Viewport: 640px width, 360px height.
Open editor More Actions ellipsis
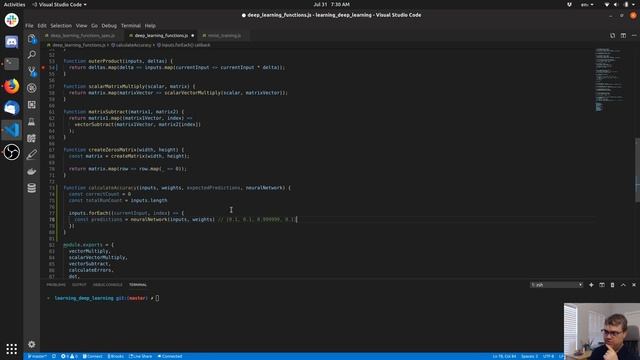coord(634,36)
